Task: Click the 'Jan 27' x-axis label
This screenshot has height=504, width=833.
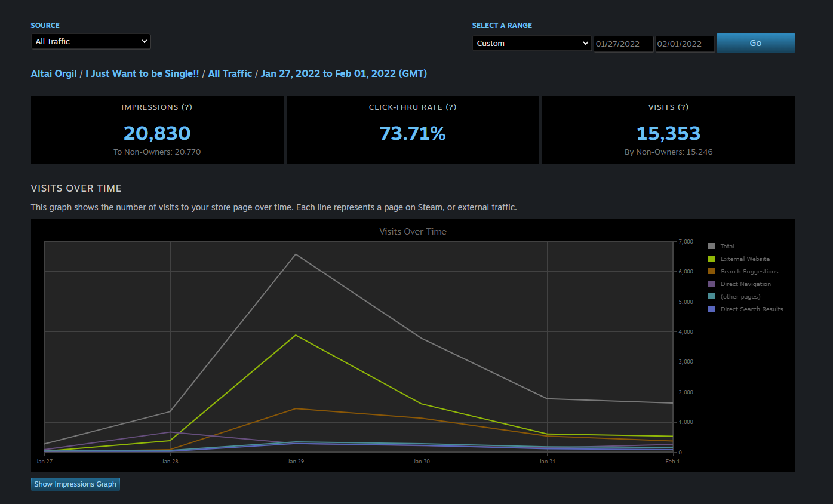Action: (44, 462)
